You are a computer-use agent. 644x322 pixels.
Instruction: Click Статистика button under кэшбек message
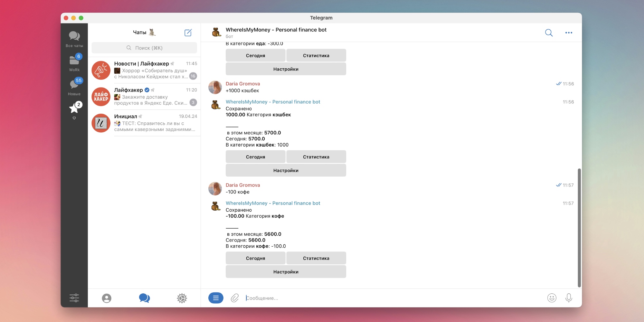[316, 157]
